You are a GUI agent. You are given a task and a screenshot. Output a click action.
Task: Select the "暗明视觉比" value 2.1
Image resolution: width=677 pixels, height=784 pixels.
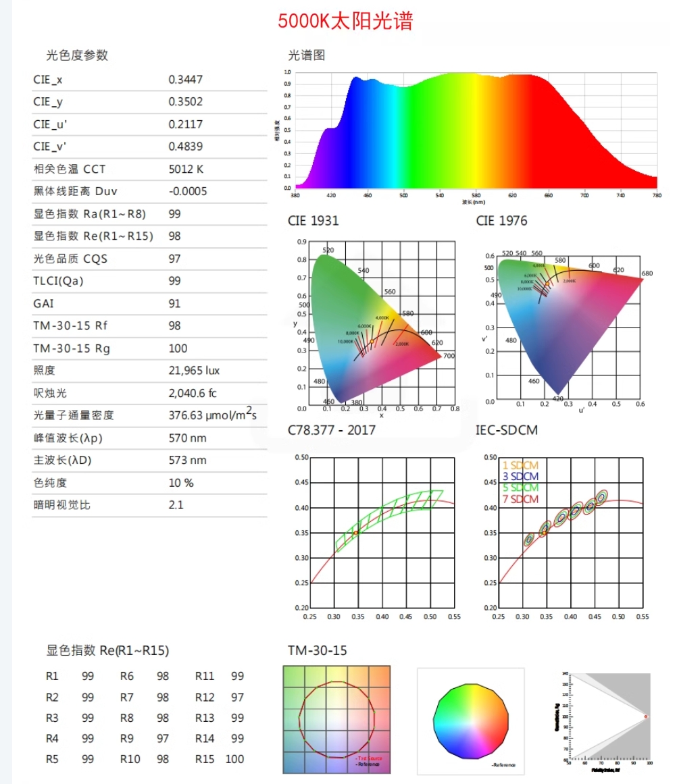point(176,505)
